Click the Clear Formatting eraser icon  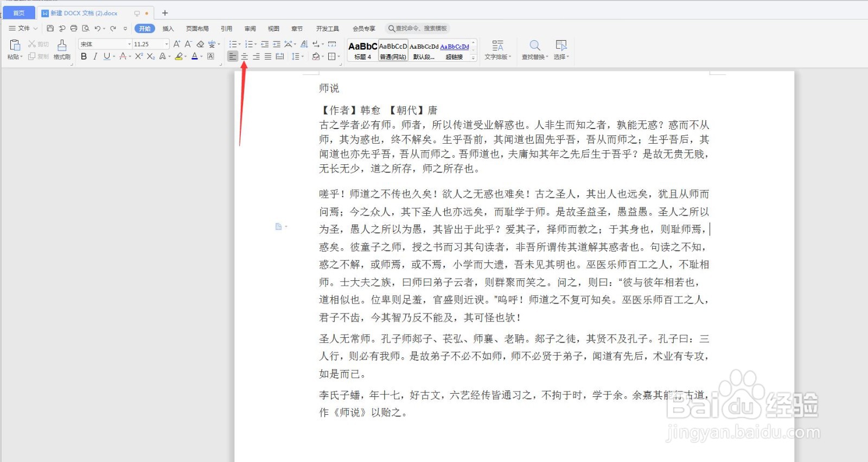pos(200,44)
